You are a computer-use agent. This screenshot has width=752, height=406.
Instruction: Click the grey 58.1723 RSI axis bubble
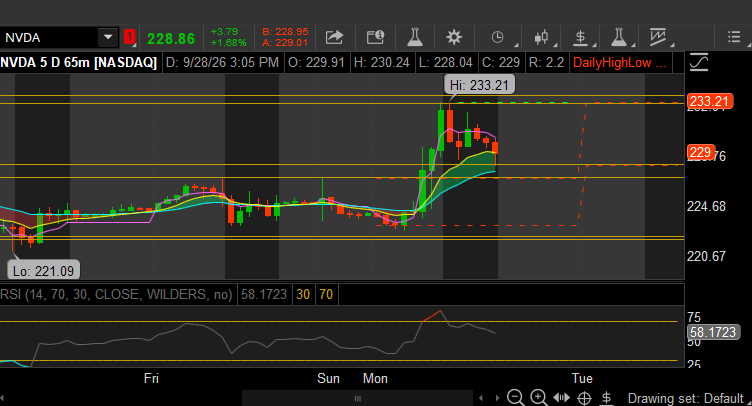pyautogui.click(x=713, y=332)
